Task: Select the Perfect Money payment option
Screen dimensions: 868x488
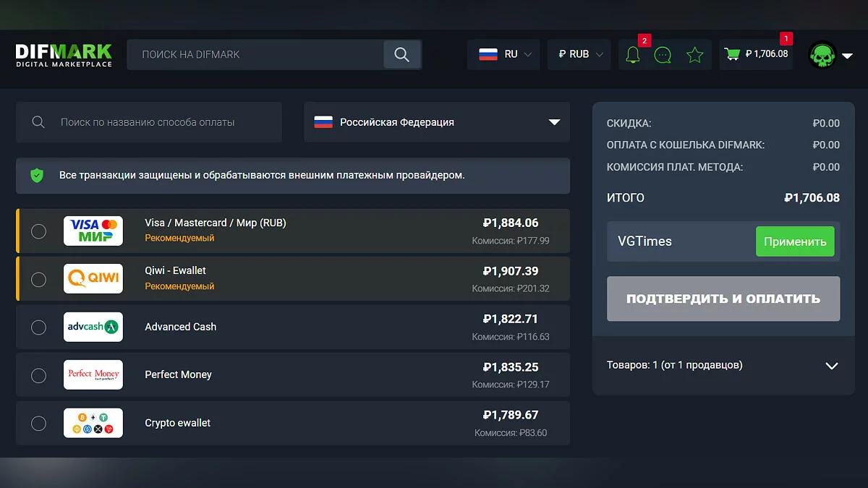Action: [38, 375]
